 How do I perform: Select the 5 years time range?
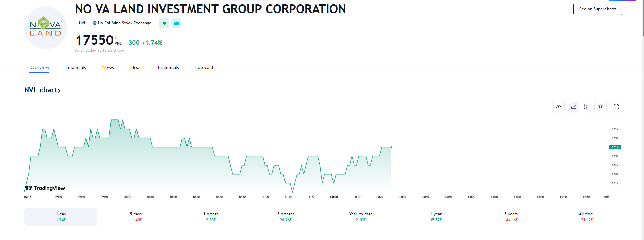511,217
